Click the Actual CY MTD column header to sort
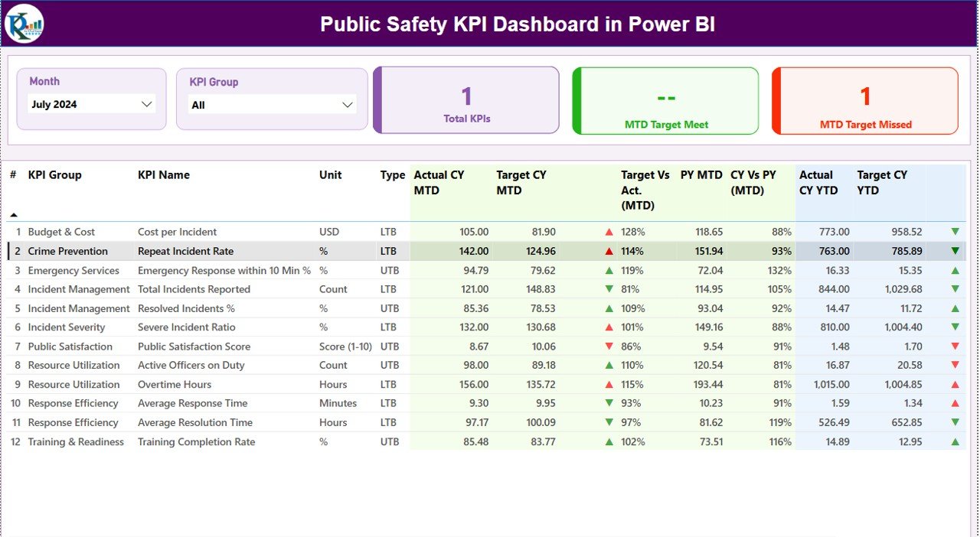The width and height of the screenshot is (980, 537). [438, 182]
